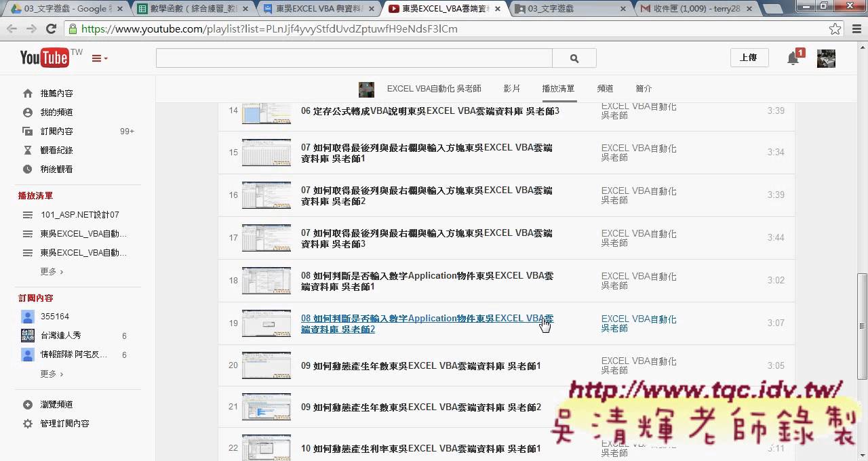Screen dimensions: 868x461
Task: Open the Chrome menu icon
Action: click(855, 29)
